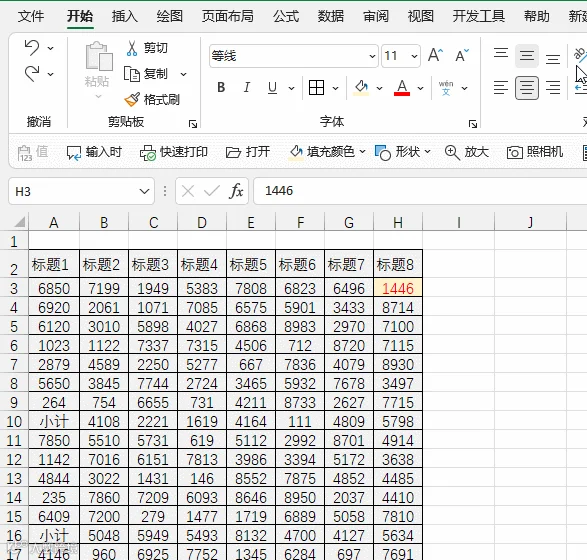Viewport: 587px width, 560px height.
Task: Click the Paste clipboard icon
Action: coord(99,56)
